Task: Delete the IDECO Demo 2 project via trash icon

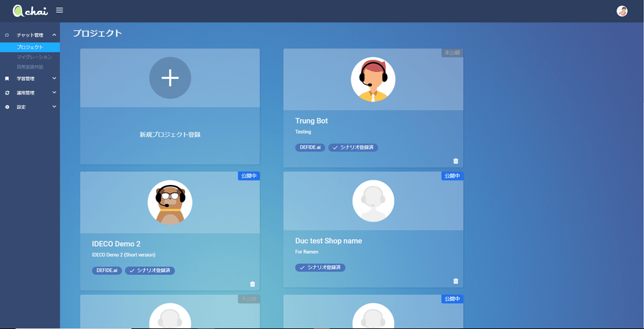Action: (252, 284)
